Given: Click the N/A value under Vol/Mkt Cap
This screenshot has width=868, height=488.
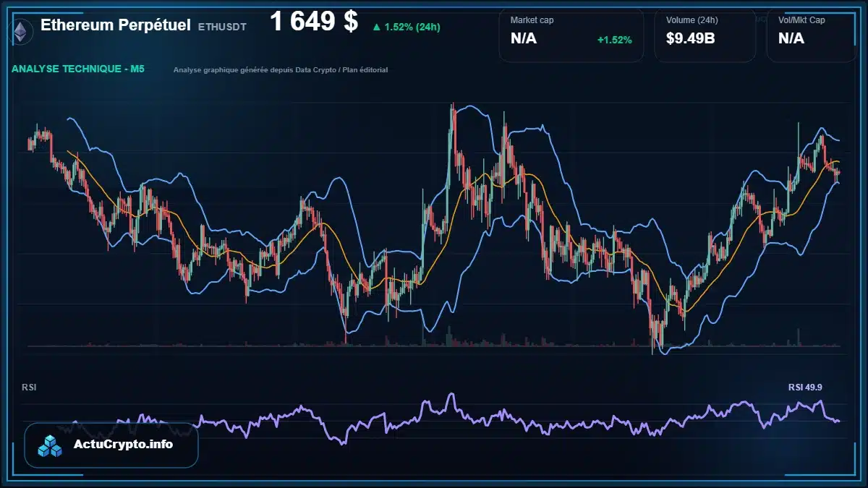Looking at the screenshot, I should [x=791, y=38].
